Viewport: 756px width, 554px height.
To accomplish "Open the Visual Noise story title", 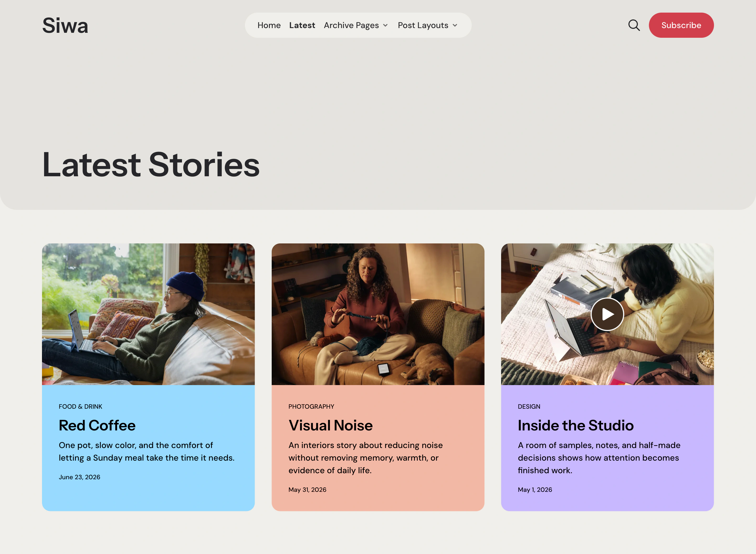I will (330, 425).
